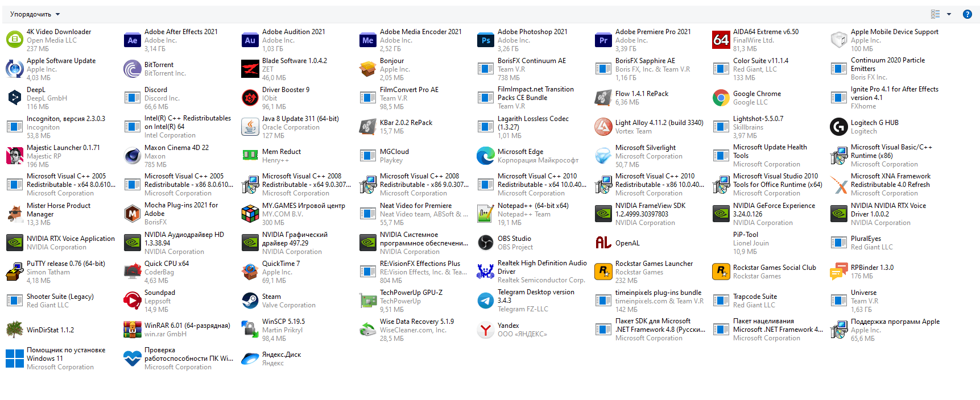980x400 pixels.
Task: Select the Rockstar Games Launcher icon
Action: click(603, 272)
